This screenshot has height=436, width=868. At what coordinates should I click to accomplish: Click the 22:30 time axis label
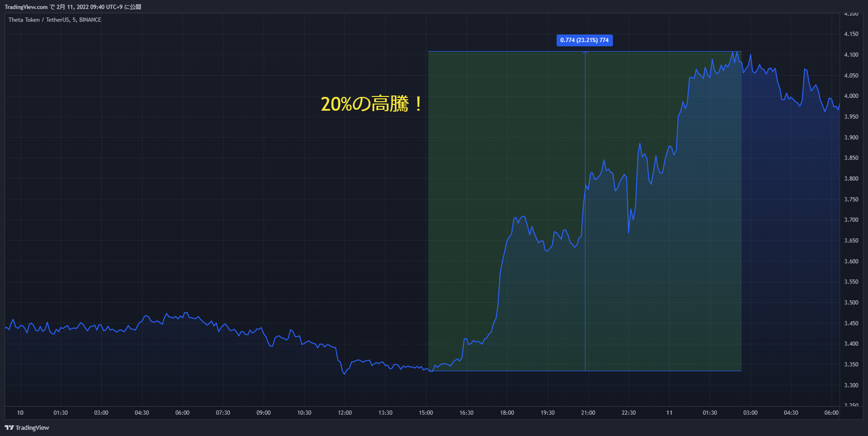click(x=629, y=413)
